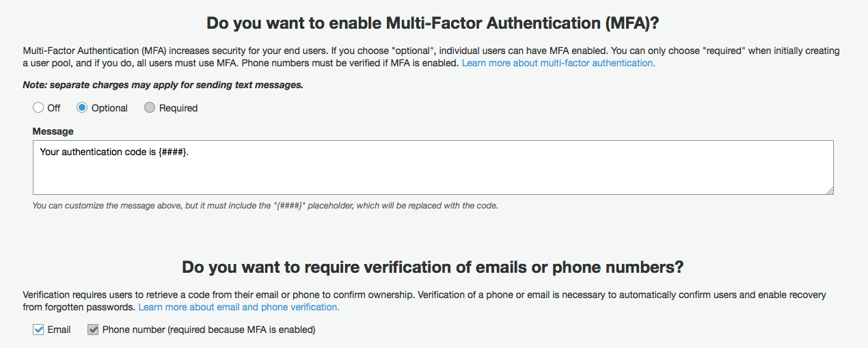
Task: Click the "Your authentication code is {####}." text
Action: coord(114,152)
